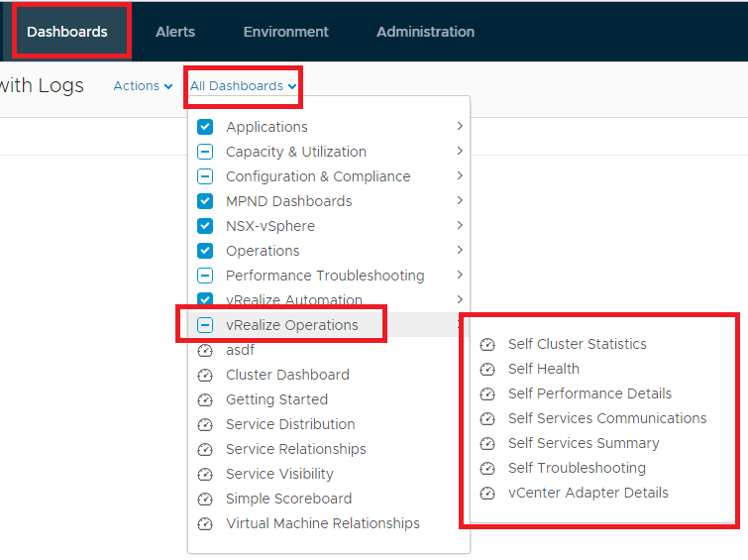The height and width of the screenshot is (560, 748).
Task: Open the Self Cluster Statistics dashboard icon
Action: coord(487,344)
